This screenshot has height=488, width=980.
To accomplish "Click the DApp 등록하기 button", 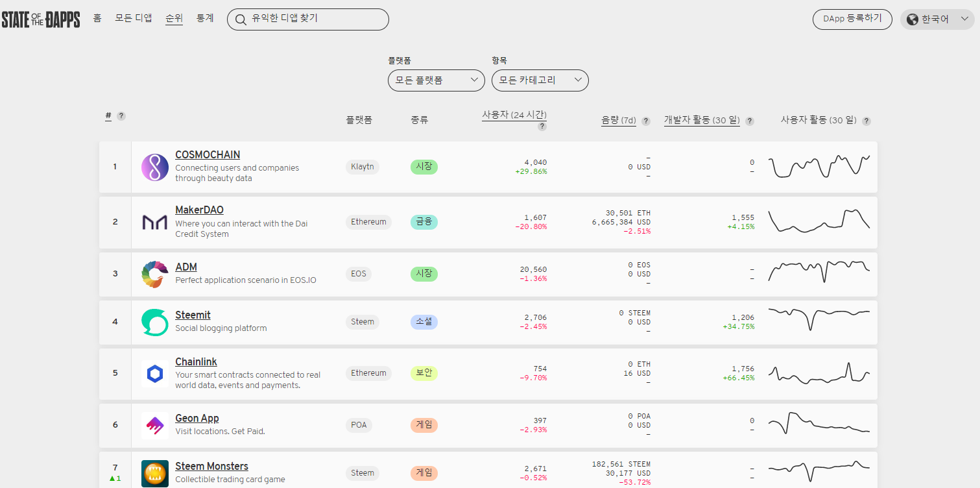I will point(852,19).
